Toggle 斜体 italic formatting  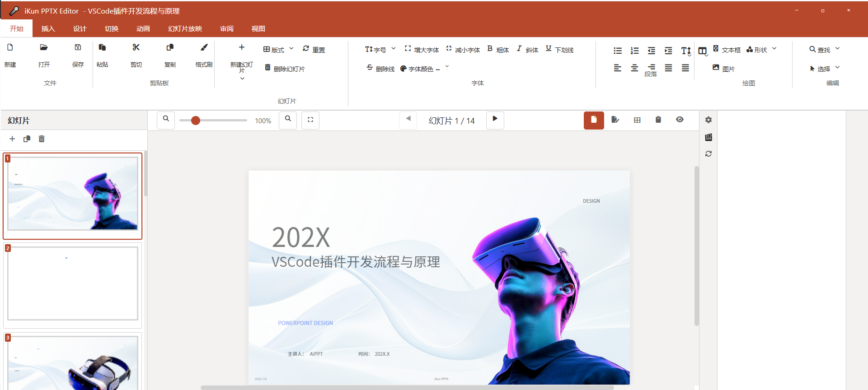pyautogui.click(x=527, y=49)
